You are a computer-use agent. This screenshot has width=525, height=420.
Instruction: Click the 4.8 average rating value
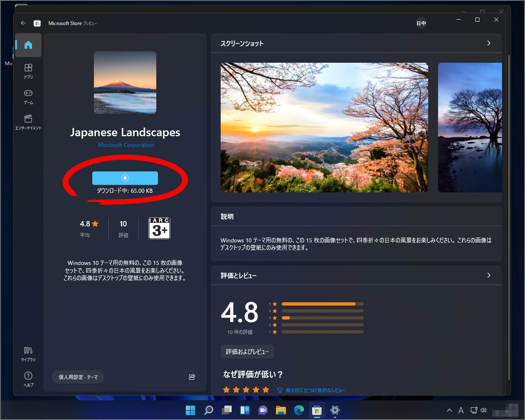click(x=240, y=313)
